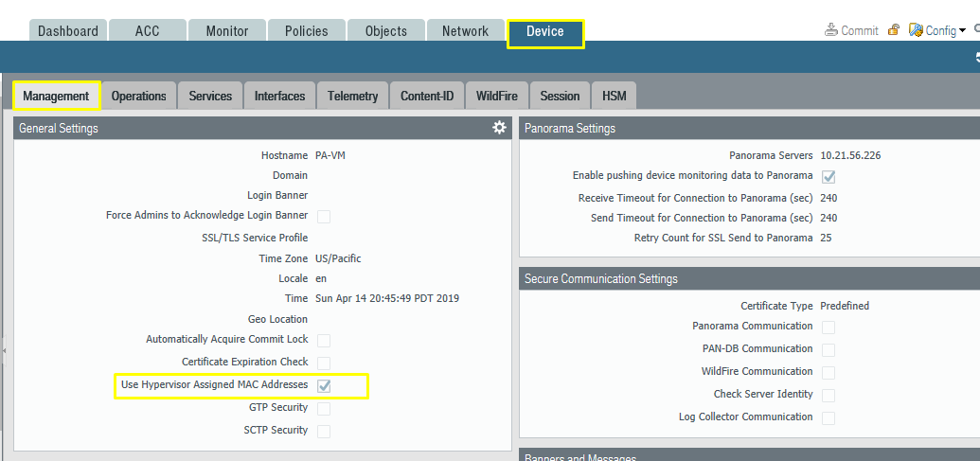Screen dimensions: 980x461
Task: Click the Panorama Settings panel title
Action: (570, 128)
